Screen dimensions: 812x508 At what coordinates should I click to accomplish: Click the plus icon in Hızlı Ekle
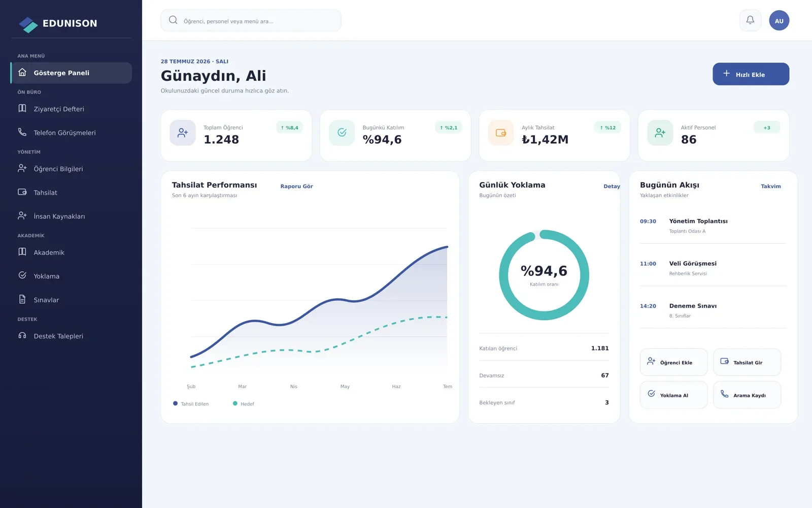click(726, 74)
